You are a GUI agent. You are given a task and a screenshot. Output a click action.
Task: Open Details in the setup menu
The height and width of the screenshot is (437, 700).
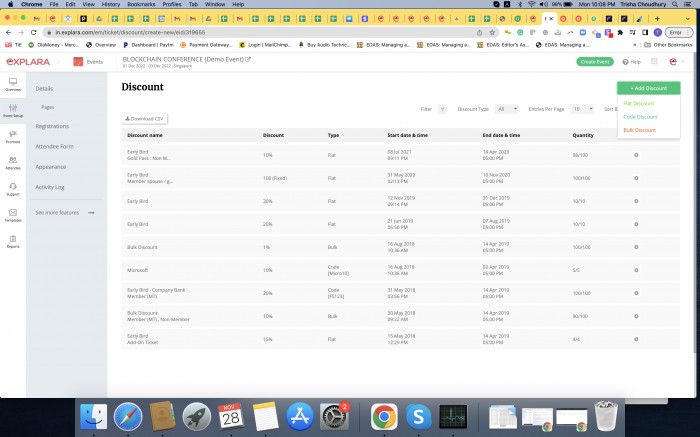point(44,89)
